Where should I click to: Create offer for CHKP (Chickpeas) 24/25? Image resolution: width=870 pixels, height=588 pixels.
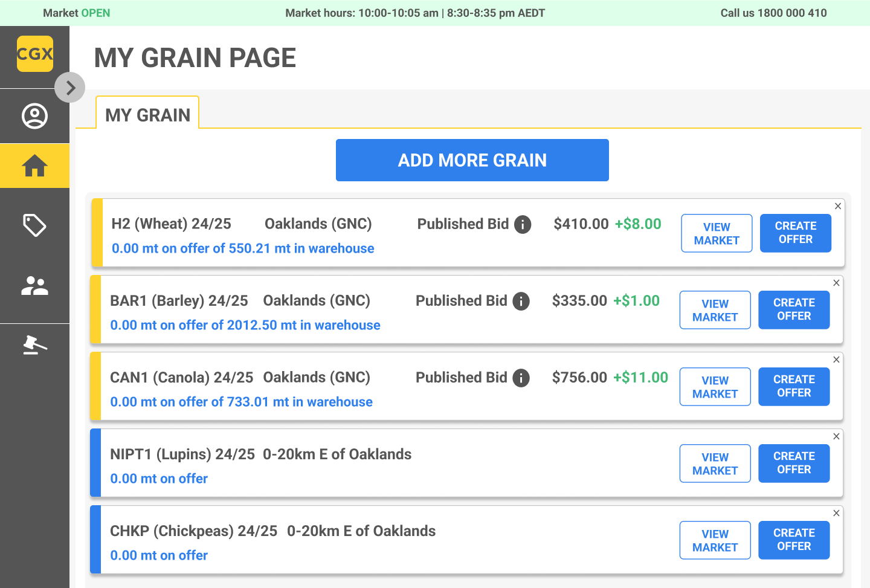pyautogui.click(x=794, y=540)
